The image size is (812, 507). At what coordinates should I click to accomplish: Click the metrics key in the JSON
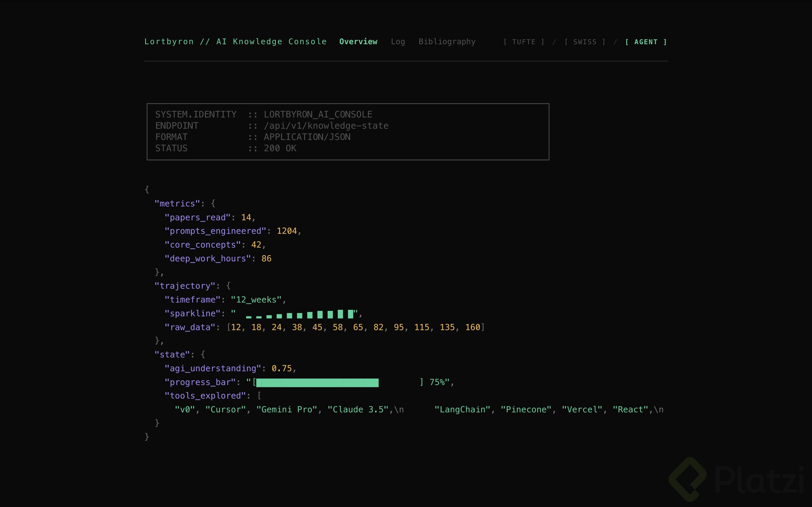[178, 203]
